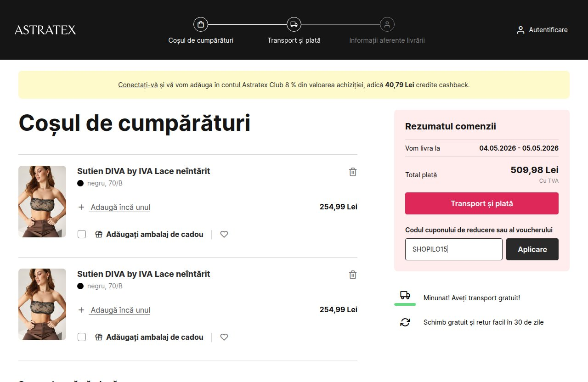Open second Sutien DIVA by IVA Lace title

click(143, 274)
